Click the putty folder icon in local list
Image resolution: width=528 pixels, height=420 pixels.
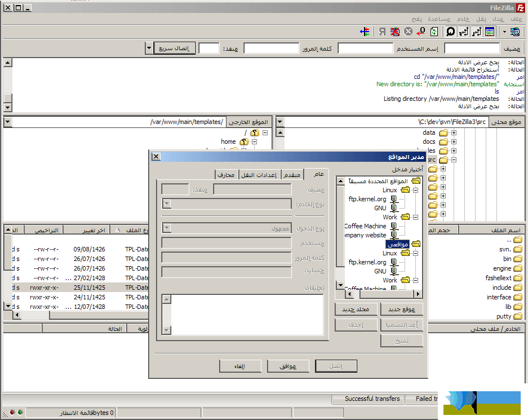[518, 316]
